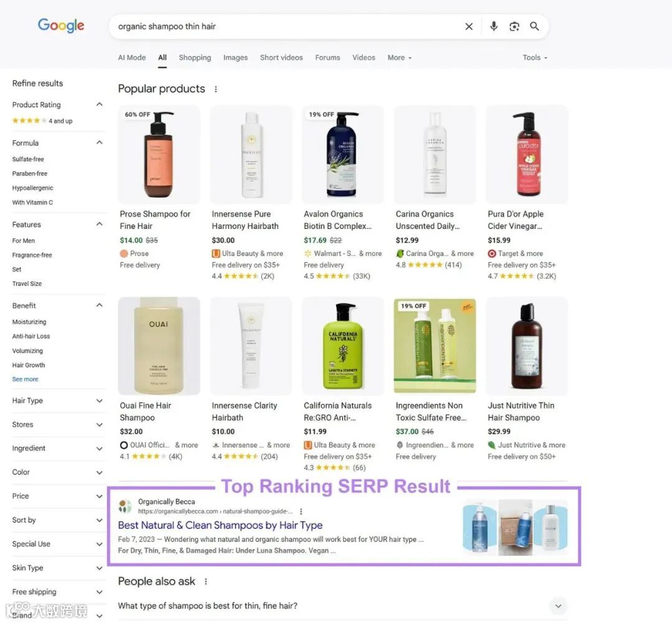672x623 pixels.
Task: Click the Carina Organics seller icon
Action: tap(400, 254)
